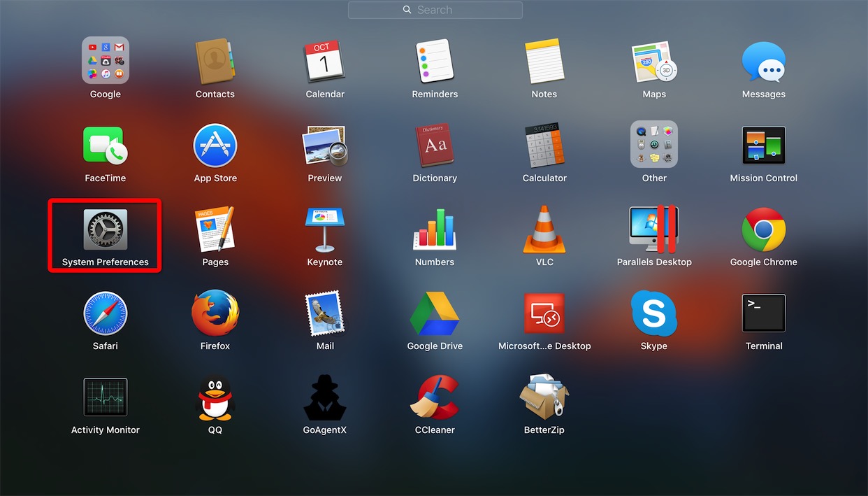Open the Other folder
Image resolution: width=868 pixels, height=496 pixels.
point(654,144)
